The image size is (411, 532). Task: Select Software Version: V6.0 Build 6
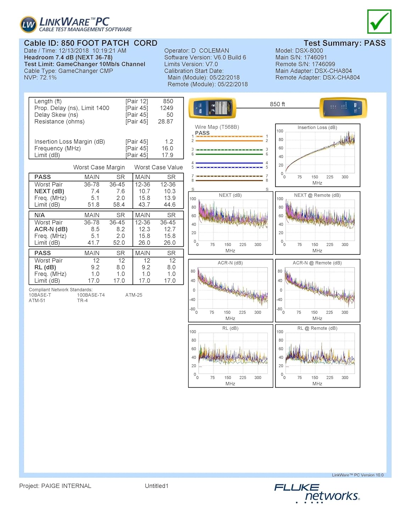pos(205,57)
